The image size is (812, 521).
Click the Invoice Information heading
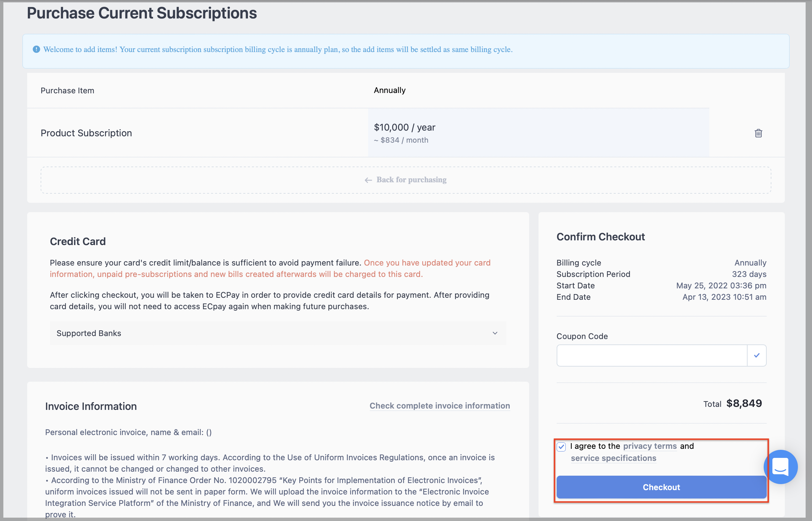[91, 406]
